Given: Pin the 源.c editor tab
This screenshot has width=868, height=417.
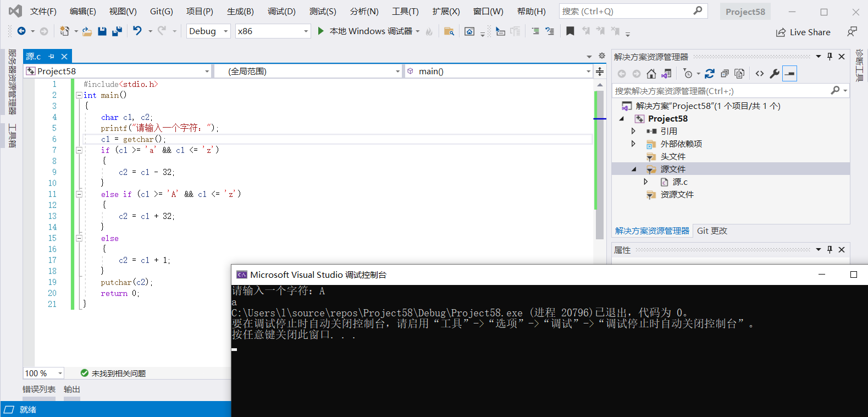Looking at the screenshot, I should [x=52, y=56].
